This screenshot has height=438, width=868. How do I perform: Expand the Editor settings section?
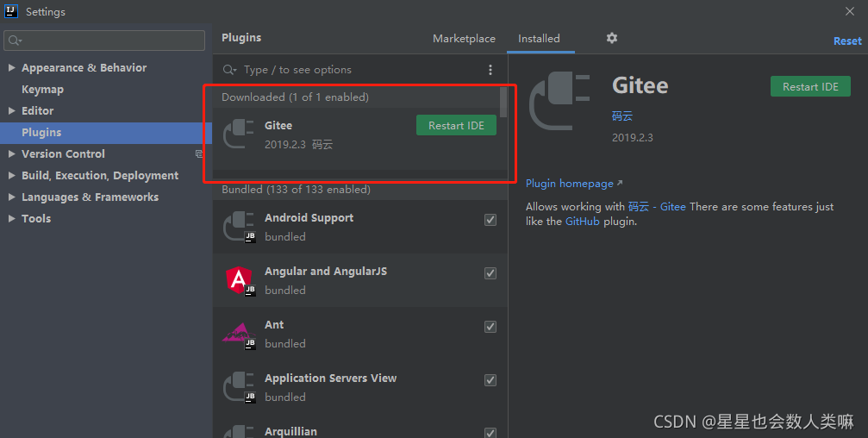click(11, 110)
